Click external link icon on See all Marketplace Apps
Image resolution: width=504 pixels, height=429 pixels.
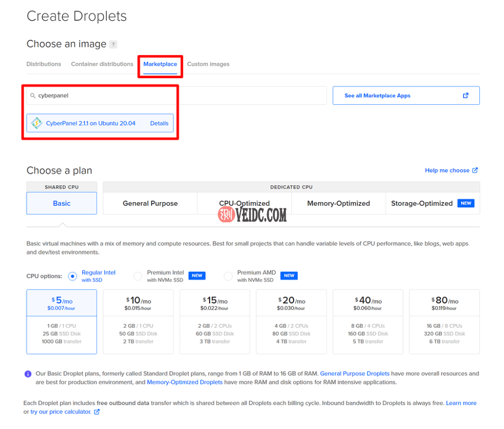tap(465, 95)
